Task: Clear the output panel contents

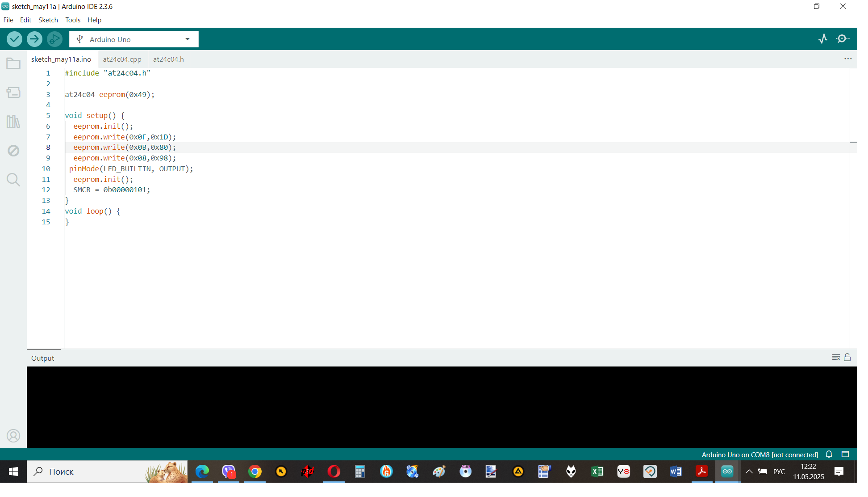Action: [x=836, y=357]
